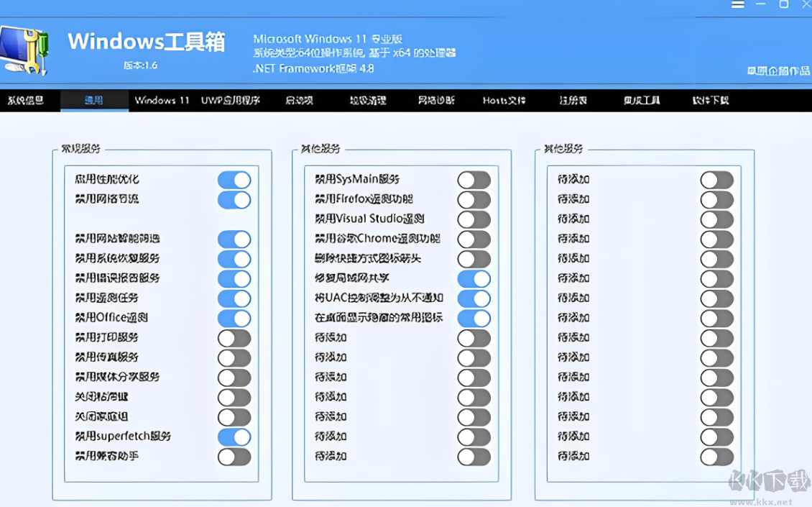Viewport: 812px width, 507px height.
Task: Enable the 禁用Visual Studio遥测 switch
Action: (x=474, y=219)
